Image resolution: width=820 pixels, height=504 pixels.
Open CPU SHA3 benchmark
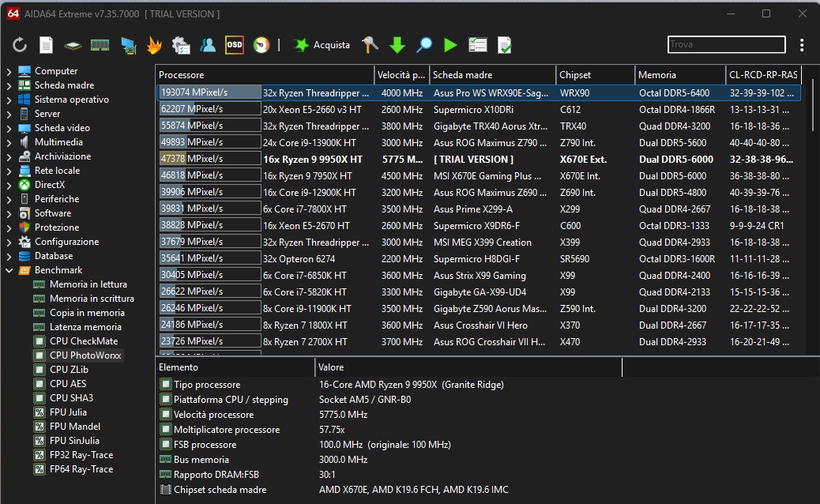[71, 398]
